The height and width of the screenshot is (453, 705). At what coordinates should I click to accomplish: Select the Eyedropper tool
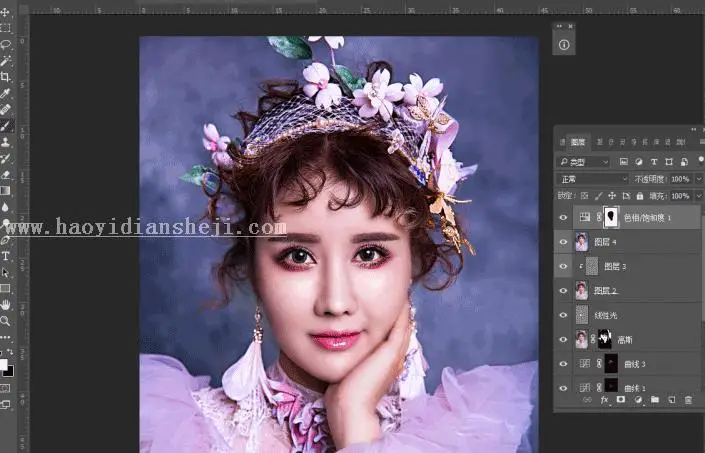[5, 93]
